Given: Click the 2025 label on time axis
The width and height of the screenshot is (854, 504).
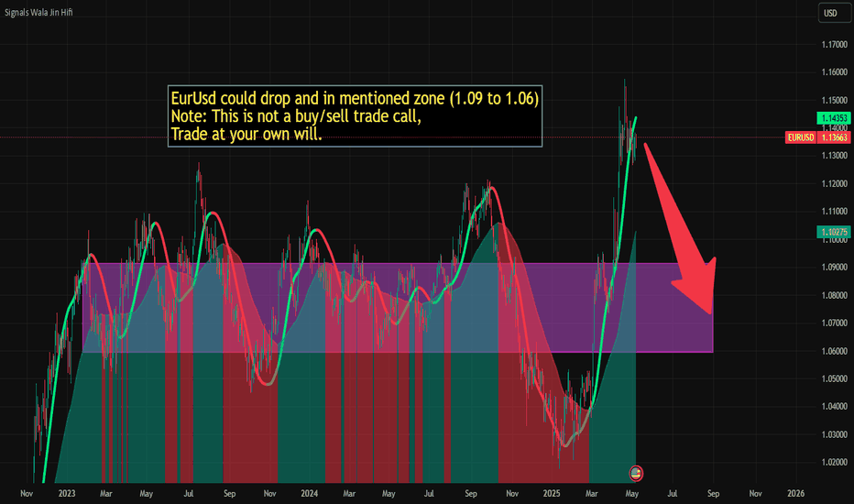Looking at the screenshot, I should (x=552, y=494).
